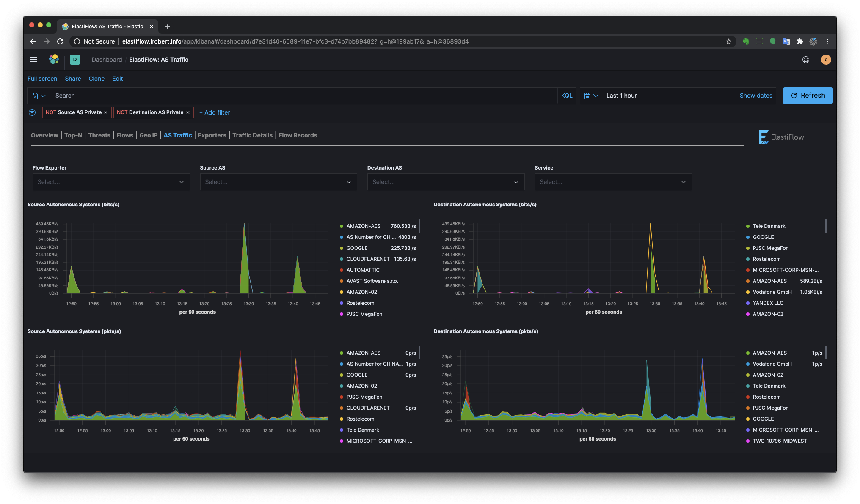Open the screenshot capture extension icon
This screenshot has width=860, height=504.
(759, 41)
